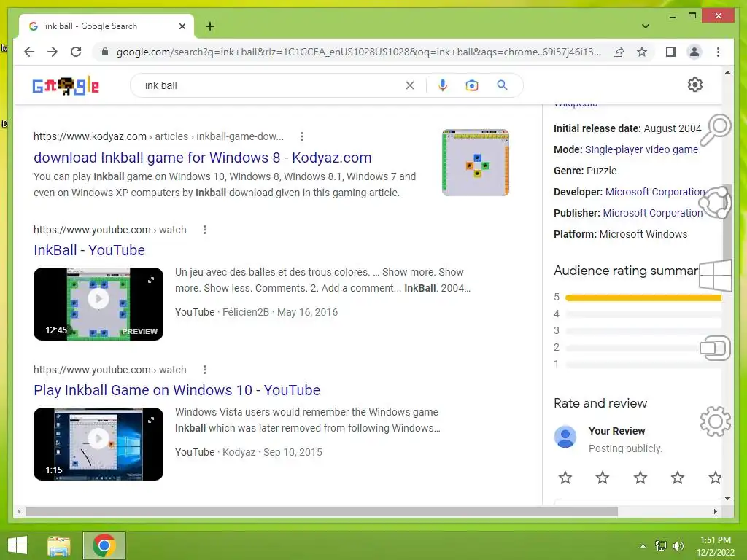Open options for Play Inkball Windows 10 result

205,370
